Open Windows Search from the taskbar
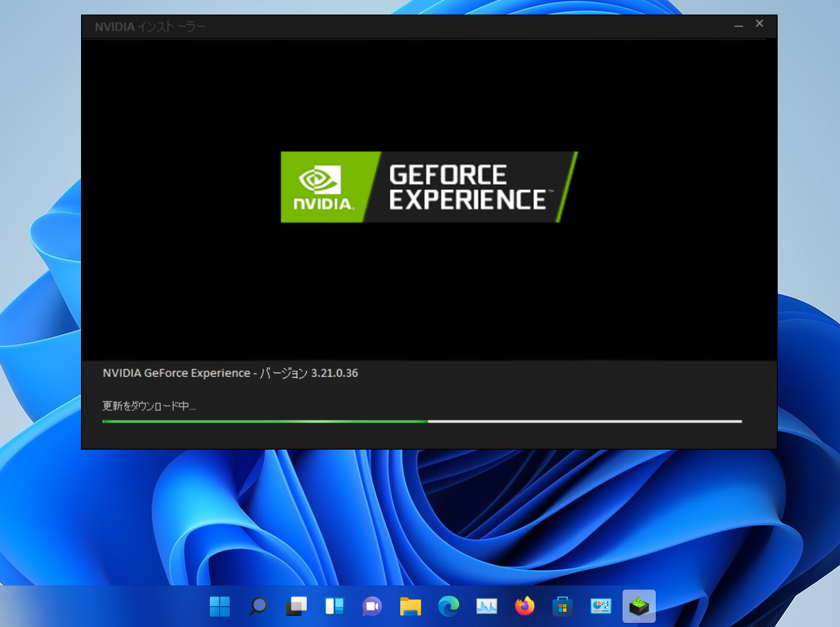The width and height of the screenshot is (840, 627). coord(258,606)
